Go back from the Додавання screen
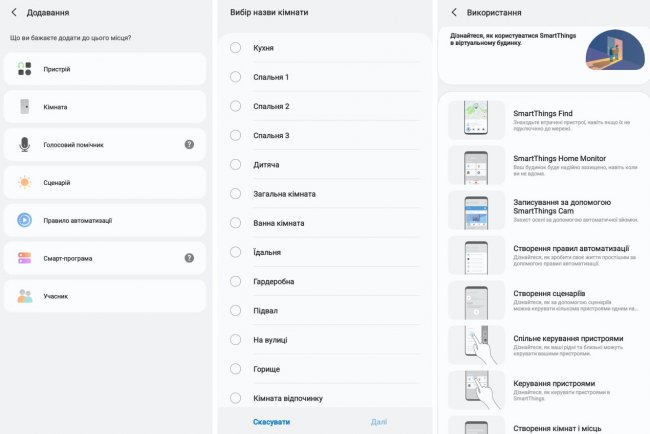 (x=14, y=12)
